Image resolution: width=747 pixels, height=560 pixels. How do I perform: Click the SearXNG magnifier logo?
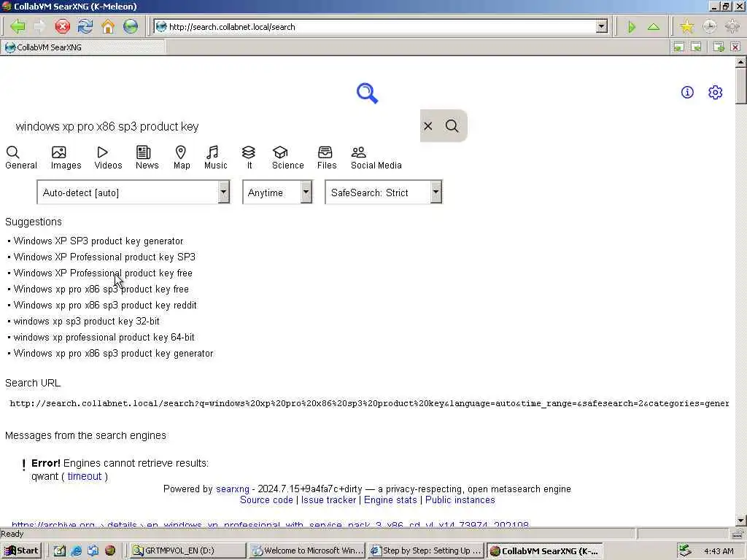pos(368,93)
